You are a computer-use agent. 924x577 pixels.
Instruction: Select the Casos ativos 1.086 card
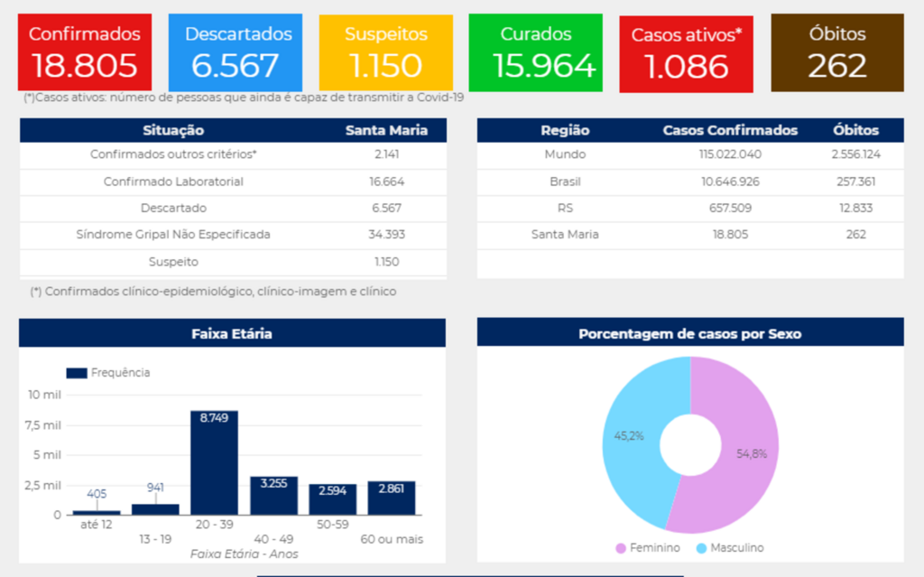tap(686, 54)
